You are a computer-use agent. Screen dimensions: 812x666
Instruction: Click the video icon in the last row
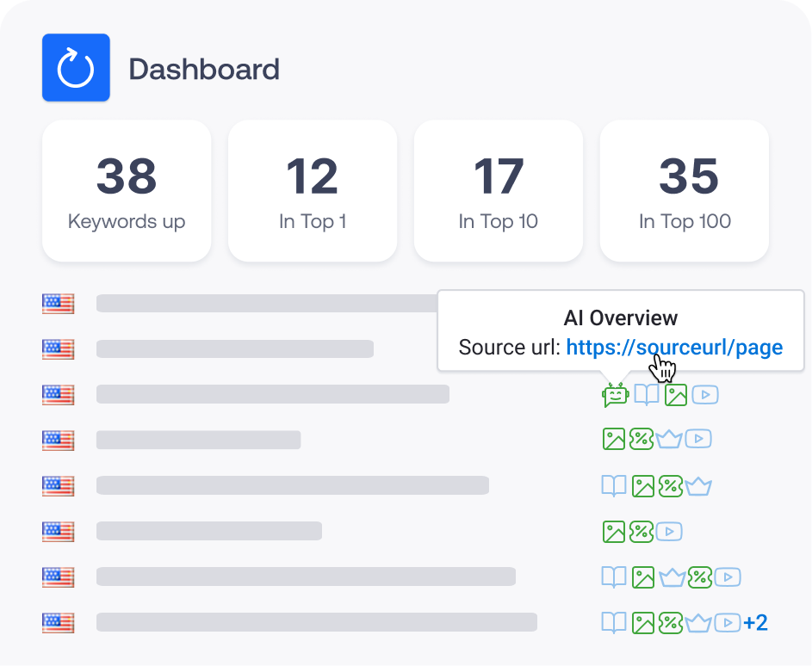point(726,622)
